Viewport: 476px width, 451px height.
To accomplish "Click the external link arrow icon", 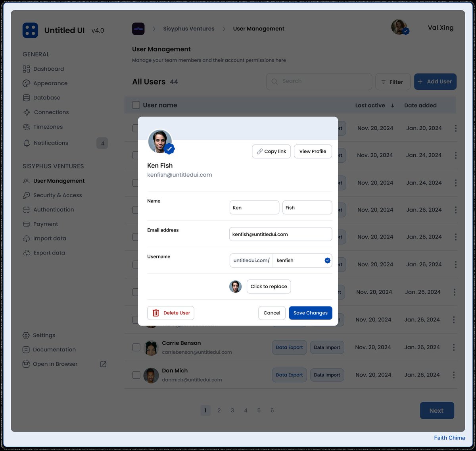I will (x=103, y=364).
